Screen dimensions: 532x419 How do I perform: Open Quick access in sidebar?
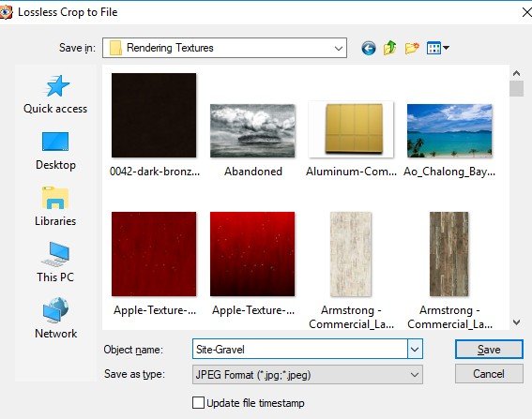coord(55,95)
